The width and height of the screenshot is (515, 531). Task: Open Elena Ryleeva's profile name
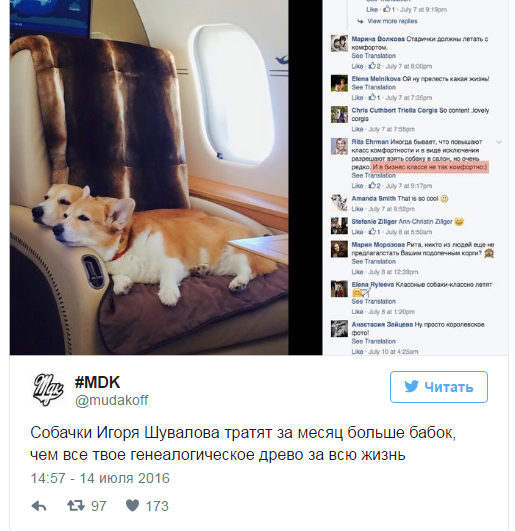coord(372,284)
